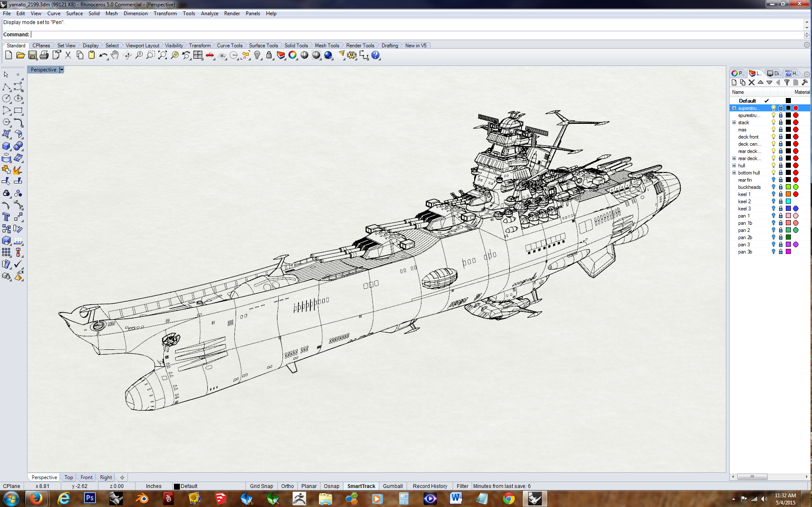
Task: Click the light bulb Hide Objects icon
Action: pyautogui.click(x=257, y=55)
